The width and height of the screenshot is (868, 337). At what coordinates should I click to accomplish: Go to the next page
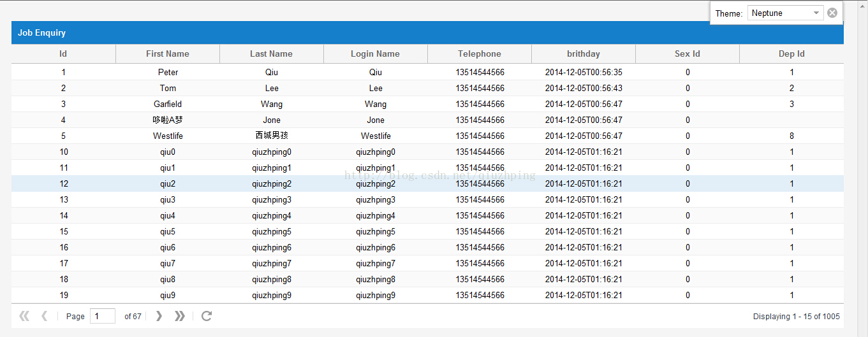(x=159, y=316)
